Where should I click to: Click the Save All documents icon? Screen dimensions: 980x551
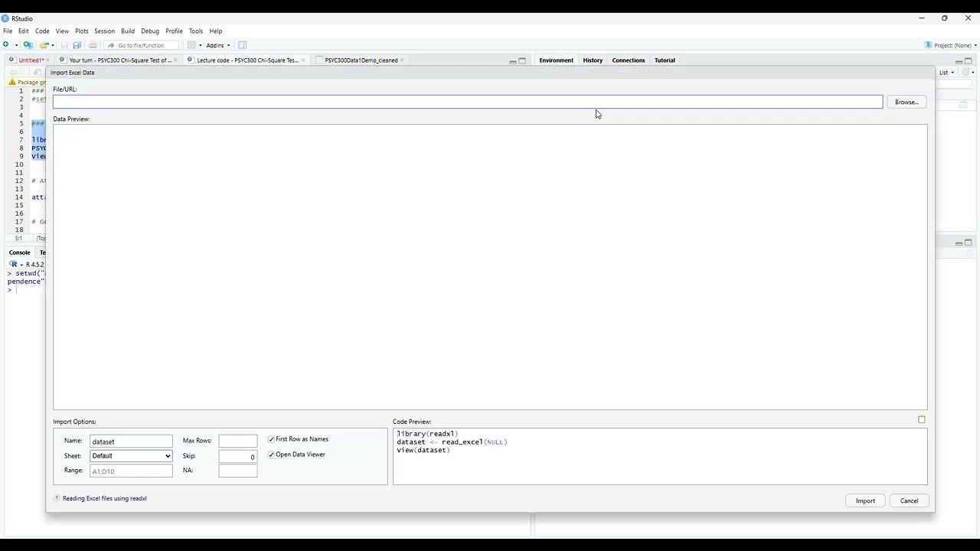pos(77,45)
